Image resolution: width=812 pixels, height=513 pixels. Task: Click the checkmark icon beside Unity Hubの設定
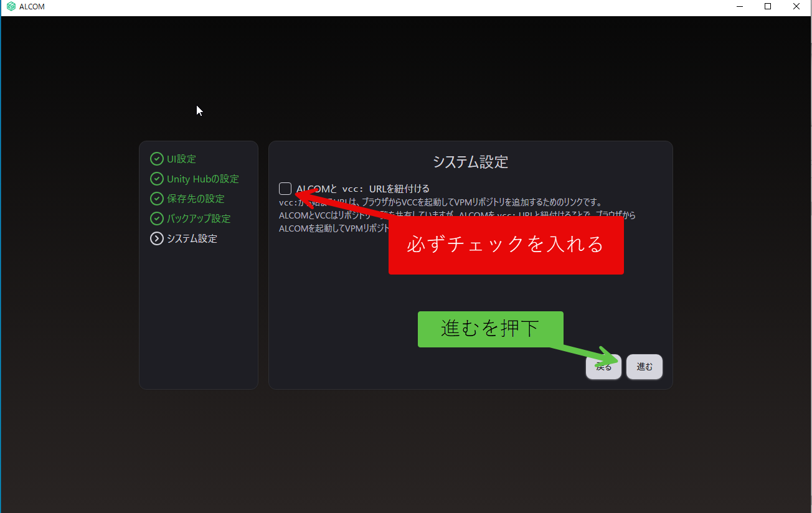(x=157, y=179)
